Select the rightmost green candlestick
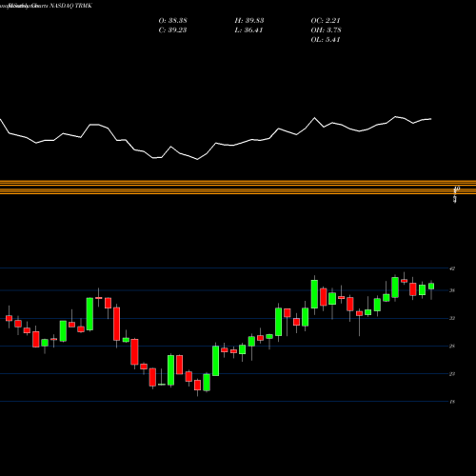Image resolution: width=476 pixels, height=476 pixels. pos(431,287)
